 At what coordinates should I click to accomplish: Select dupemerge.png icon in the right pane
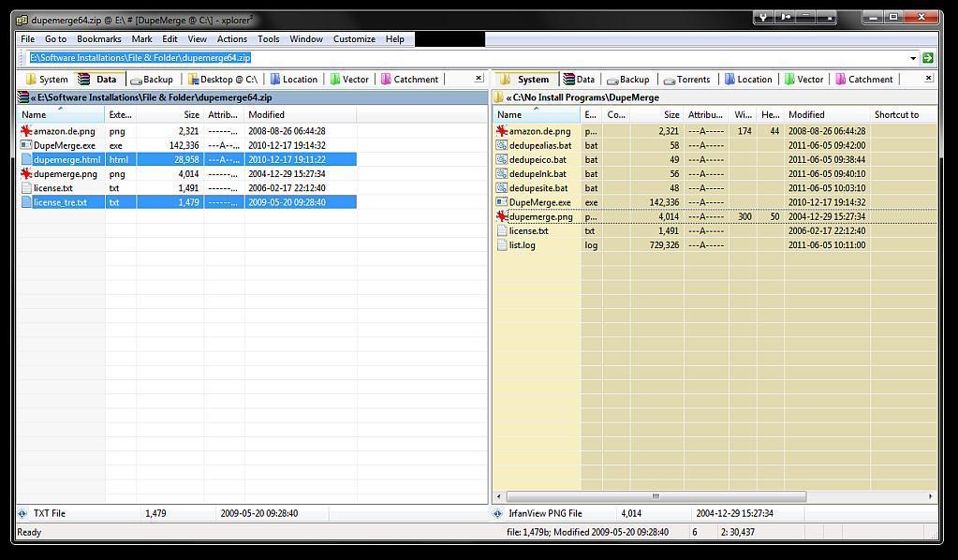502,216
